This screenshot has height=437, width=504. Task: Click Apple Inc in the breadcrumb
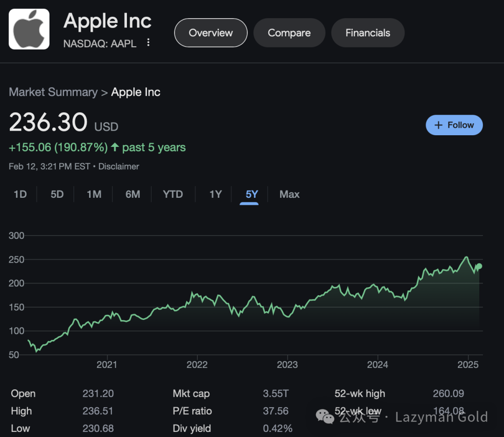(136, 92)
